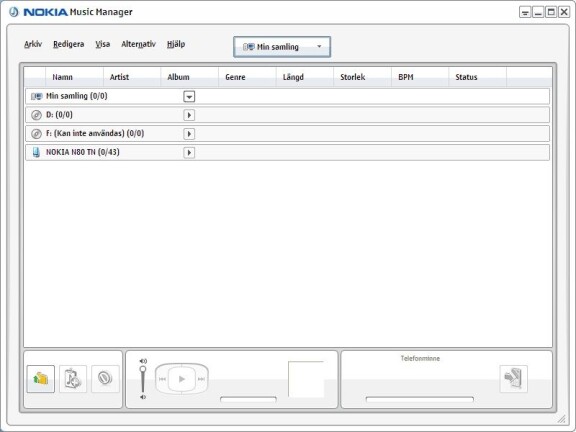Sort by the Storlek column header

pyautogui.click(x=363, y=77)
